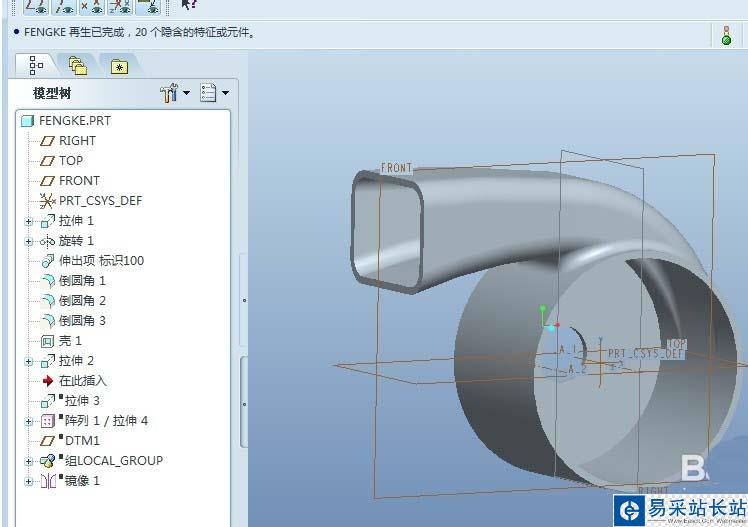
Task: Click the 拉伸 1 extrude icon
Action: [48, 221]
